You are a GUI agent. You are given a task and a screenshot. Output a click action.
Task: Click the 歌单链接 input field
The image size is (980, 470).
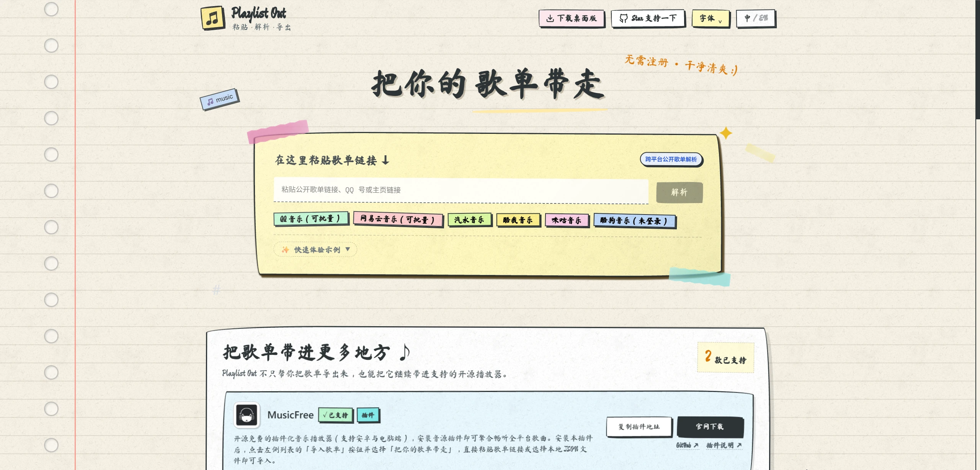click(x=461, y=190)
